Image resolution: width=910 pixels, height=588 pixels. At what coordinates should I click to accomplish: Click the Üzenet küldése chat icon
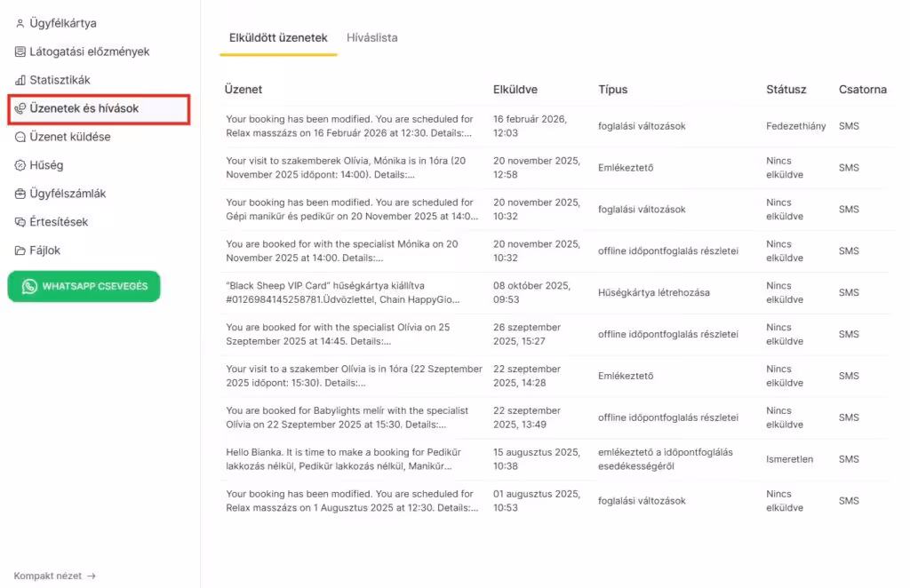(x=20, y=137)
